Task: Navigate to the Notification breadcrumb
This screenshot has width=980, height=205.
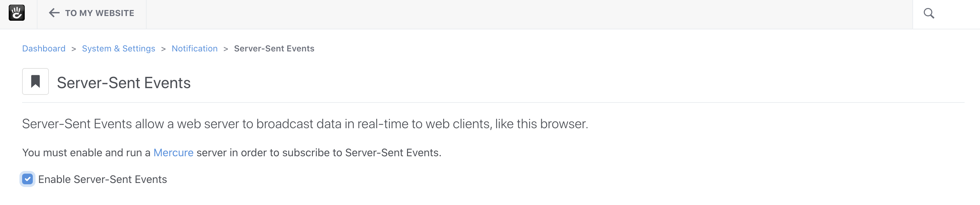Action: pos(194,49)
